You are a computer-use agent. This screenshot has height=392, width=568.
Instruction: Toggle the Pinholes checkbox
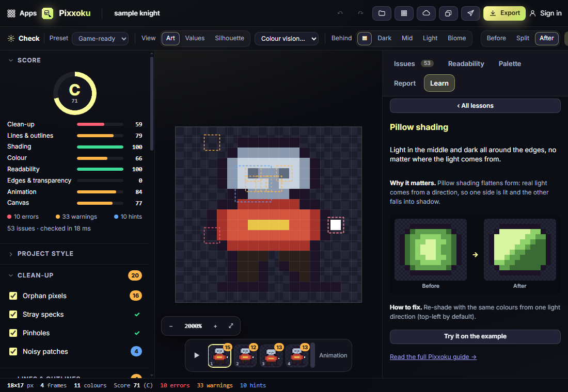coord(13,333)
